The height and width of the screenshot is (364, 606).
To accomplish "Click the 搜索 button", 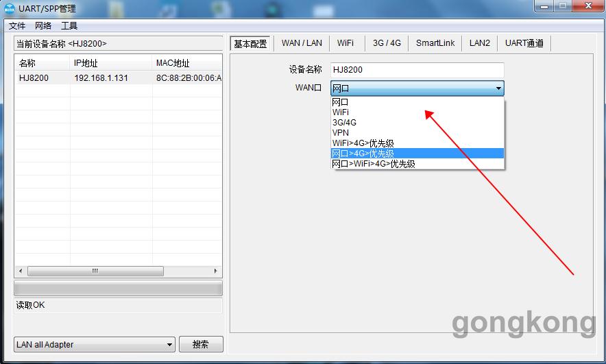I will [201, 344].
